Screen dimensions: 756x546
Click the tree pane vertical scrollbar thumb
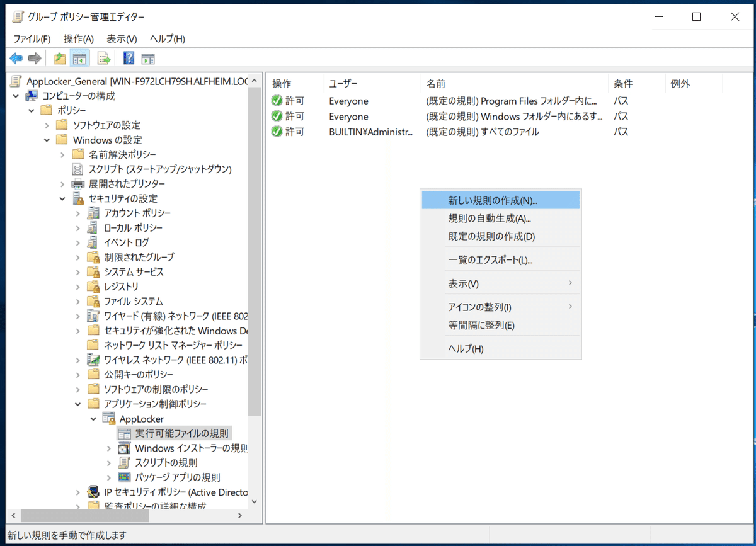click(x=254, y=252)
